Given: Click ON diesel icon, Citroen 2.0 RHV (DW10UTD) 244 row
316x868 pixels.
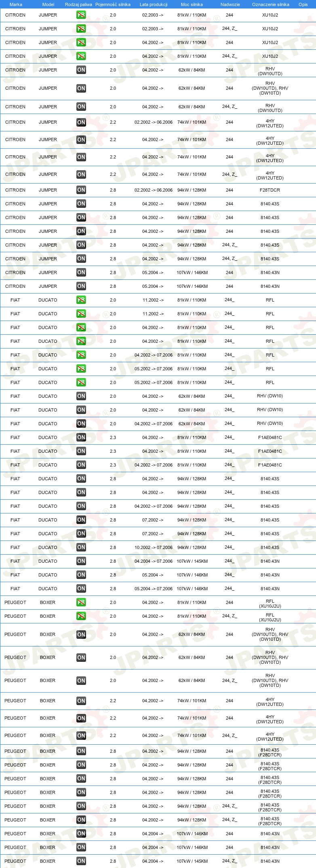Looking at the screenshot, I should tap(81, 70).
